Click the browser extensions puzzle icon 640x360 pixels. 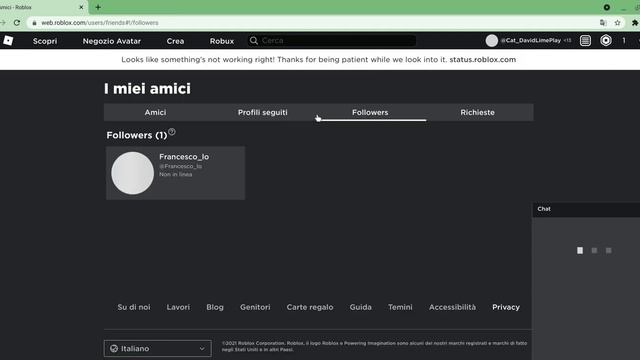[x=635, y=23]
